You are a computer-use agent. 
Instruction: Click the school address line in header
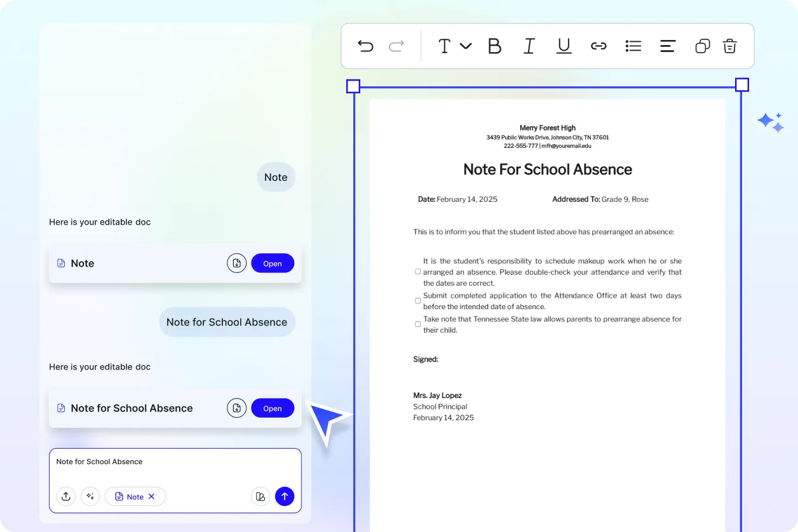click(548, 137)
